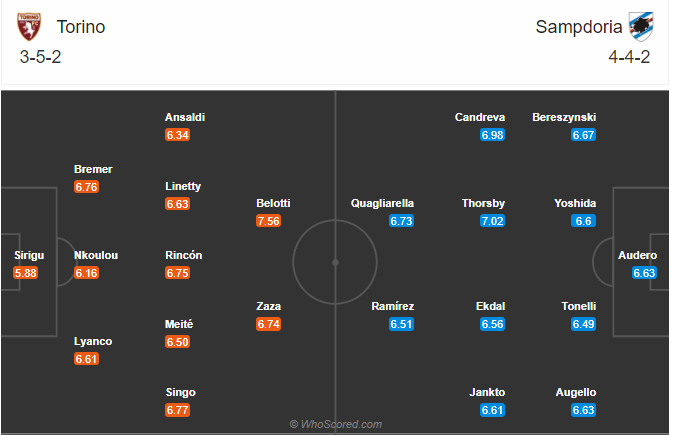Select player Candreva's name
This screenshot has height=435, width=673.
tap(481, 117)
